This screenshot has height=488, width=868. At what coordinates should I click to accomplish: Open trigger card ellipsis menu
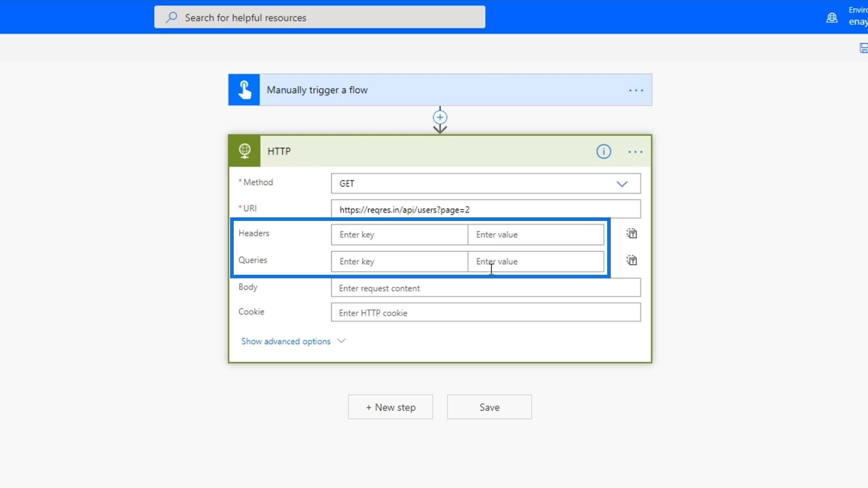(636, 90)
